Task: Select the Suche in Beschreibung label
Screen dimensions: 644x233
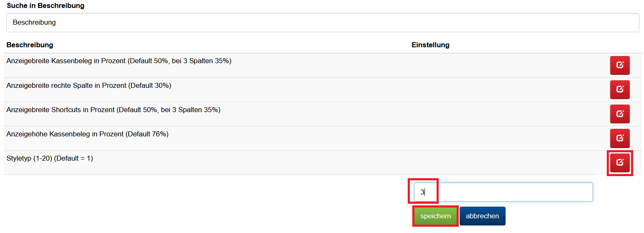Action: 46,6
